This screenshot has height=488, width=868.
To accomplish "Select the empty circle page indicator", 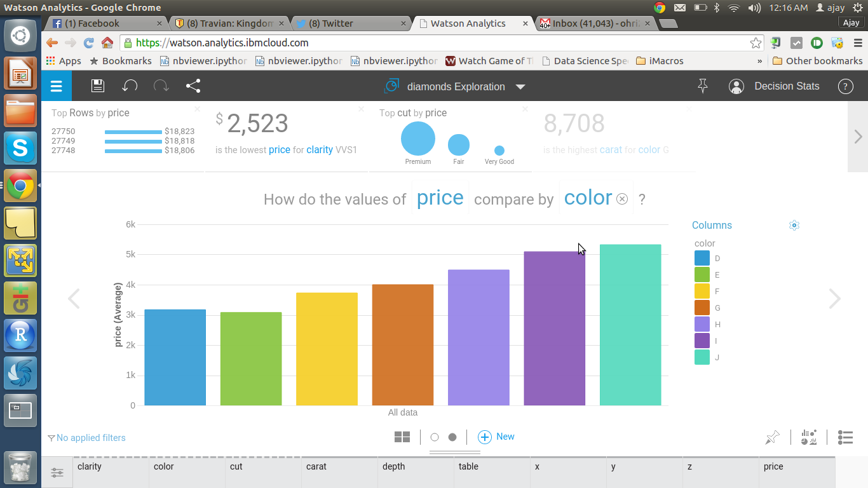I will [435, 437].
